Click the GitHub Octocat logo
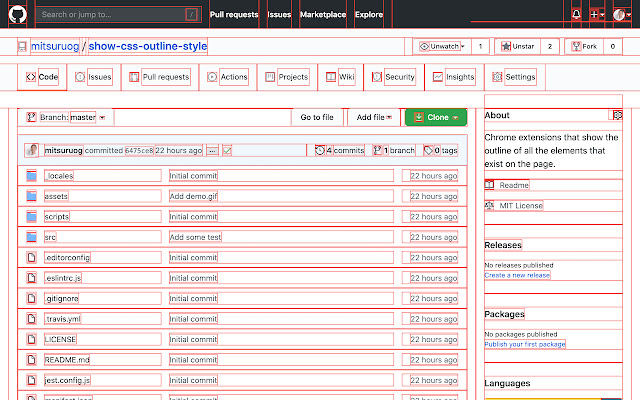640x400 pixels. click(x=18, y=15)
